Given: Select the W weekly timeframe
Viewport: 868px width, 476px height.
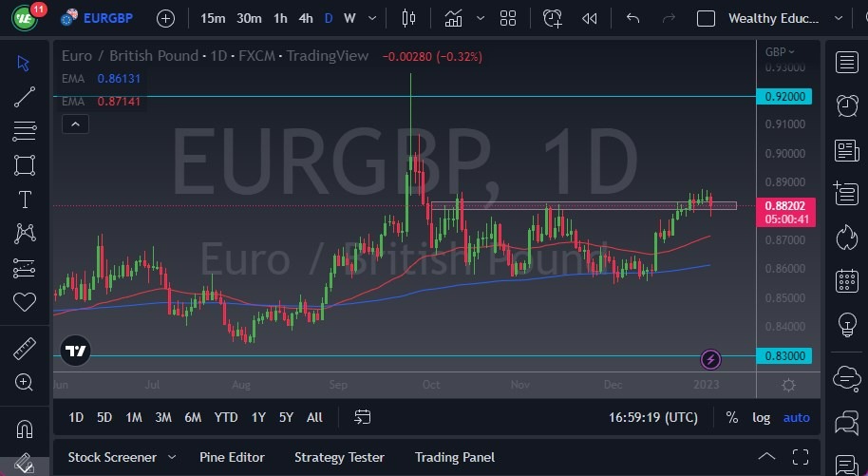Looking at the screenshot, I should pyautogui.click(x=349, y=18).
